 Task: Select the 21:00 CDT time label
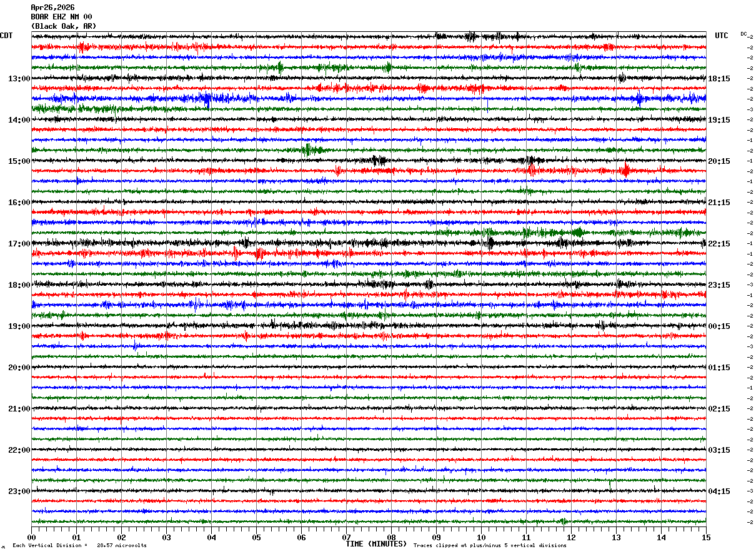(x=19, y=409)
